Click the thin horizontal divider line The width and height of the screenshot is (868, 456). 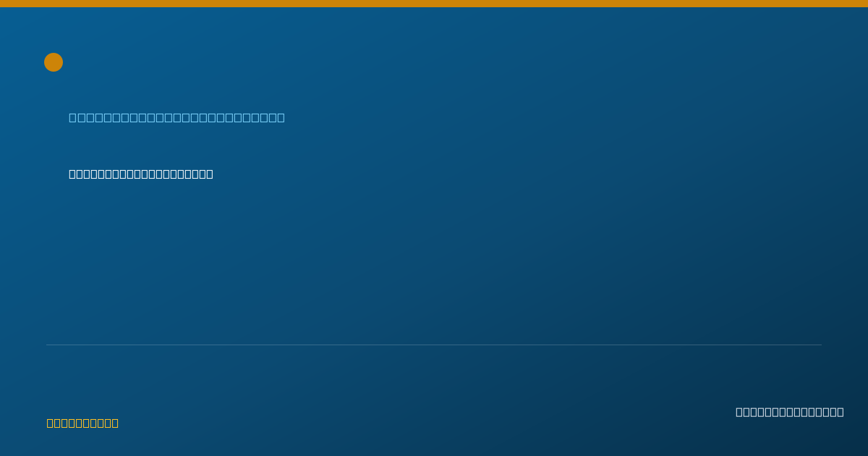tap(434, 345)
